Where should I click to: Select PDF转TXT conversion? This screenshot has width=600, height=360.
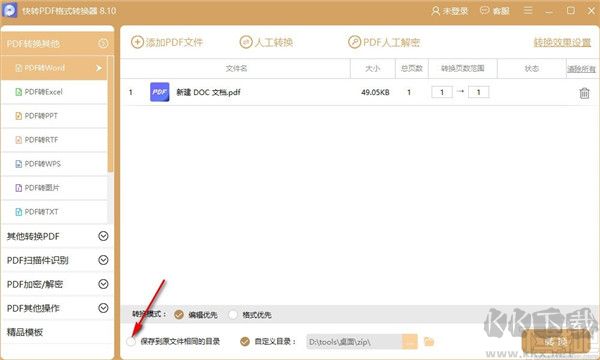[54, 212]
